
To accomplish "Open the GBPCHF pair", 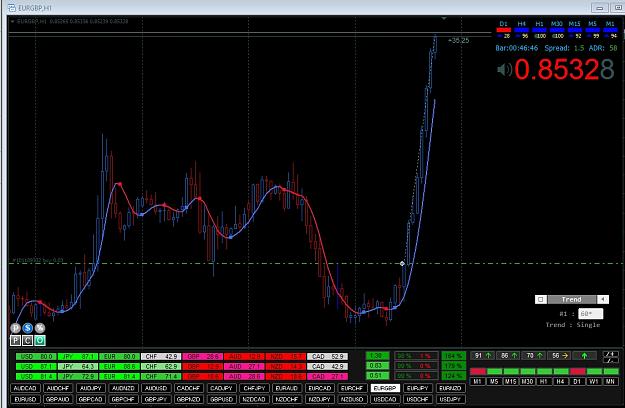I will point(123,399).
